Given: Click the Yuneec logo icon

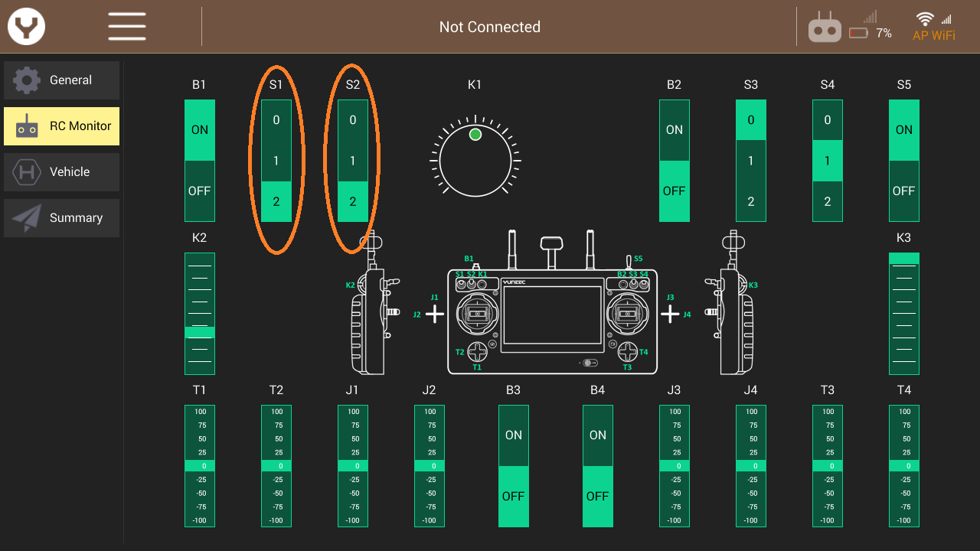Looking at the screenshot, I should [27, 27].
